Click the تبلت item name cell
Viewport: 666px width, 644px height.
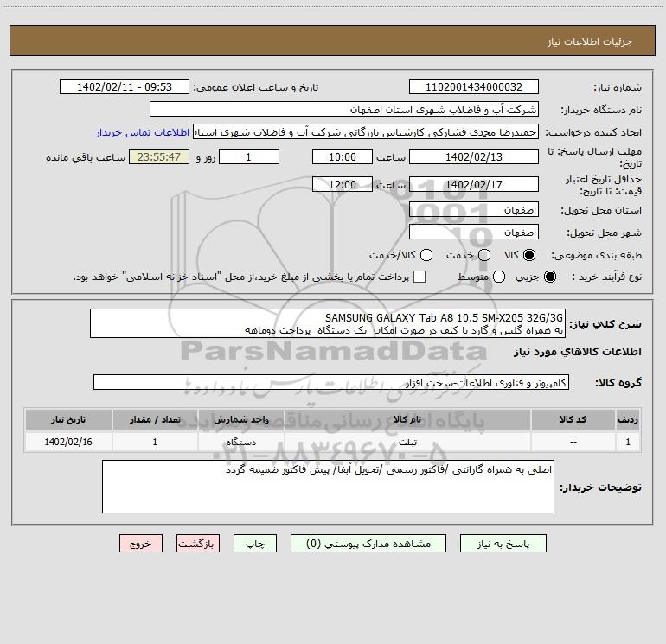(407, 442)
